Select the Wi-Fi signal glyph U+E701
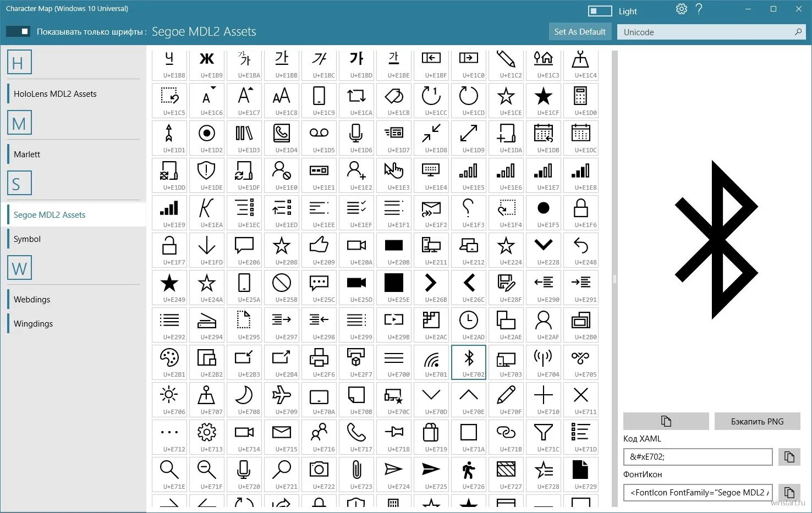This screenshot has width=812, height=513. 431,362
